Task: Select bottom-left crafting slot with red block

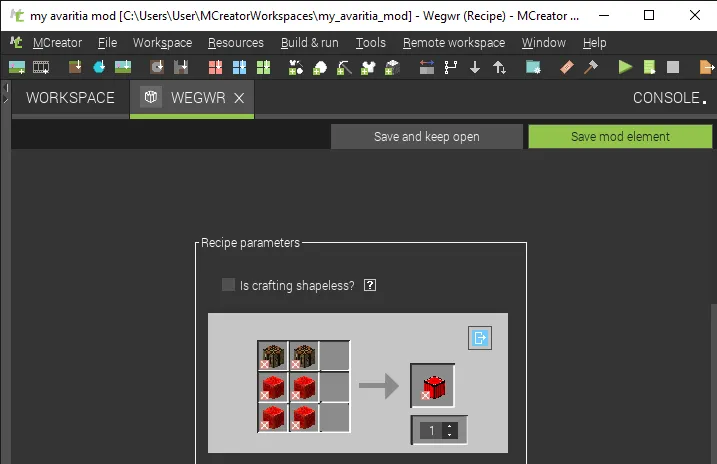Action: click(x=273, y=417)
